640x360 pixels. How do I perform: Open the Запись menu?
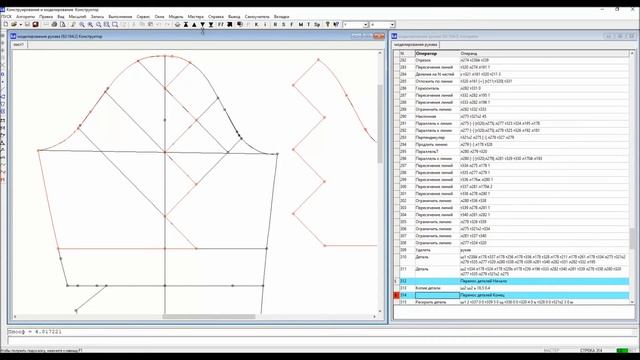coord(97,17)
